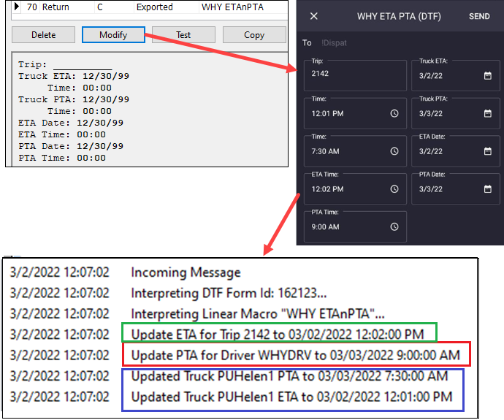Select the 'Incoming Message' log entry
Image resolution: width=504 pixels, height=420 pixels.
click(x=186, y=272)
